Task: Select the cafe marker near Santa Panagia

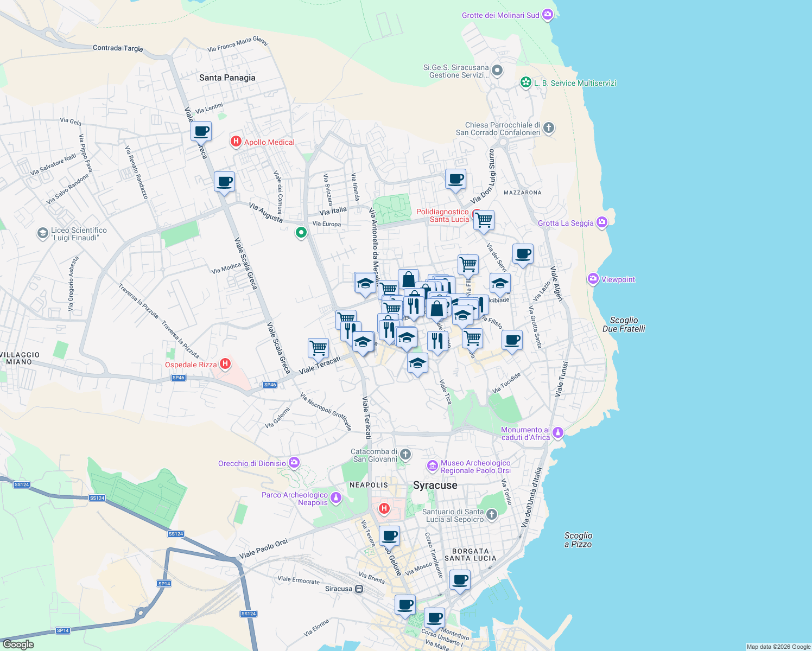Action: click(x=201, y=131)
